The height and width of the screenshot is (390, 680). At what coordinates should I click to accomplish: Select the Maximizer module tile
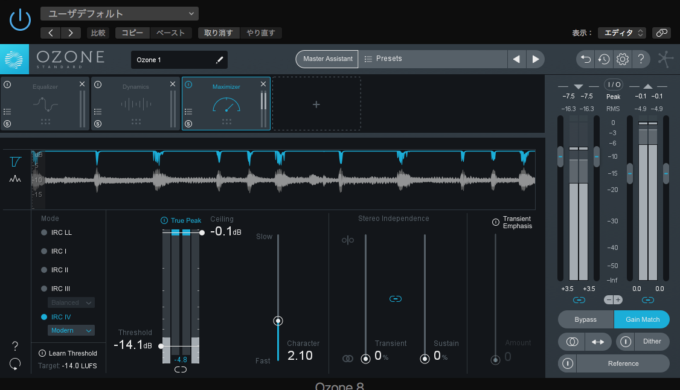(226, 104)
